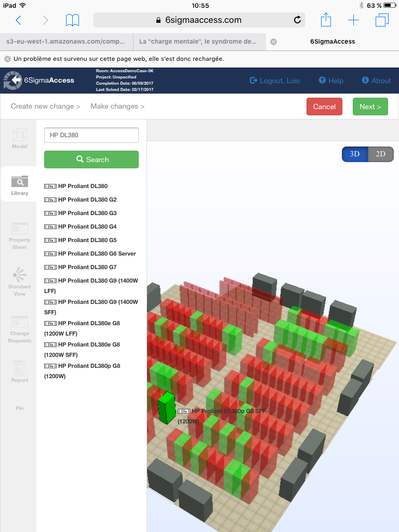Click the Pin sidebar item

click(x=20, y=408)
